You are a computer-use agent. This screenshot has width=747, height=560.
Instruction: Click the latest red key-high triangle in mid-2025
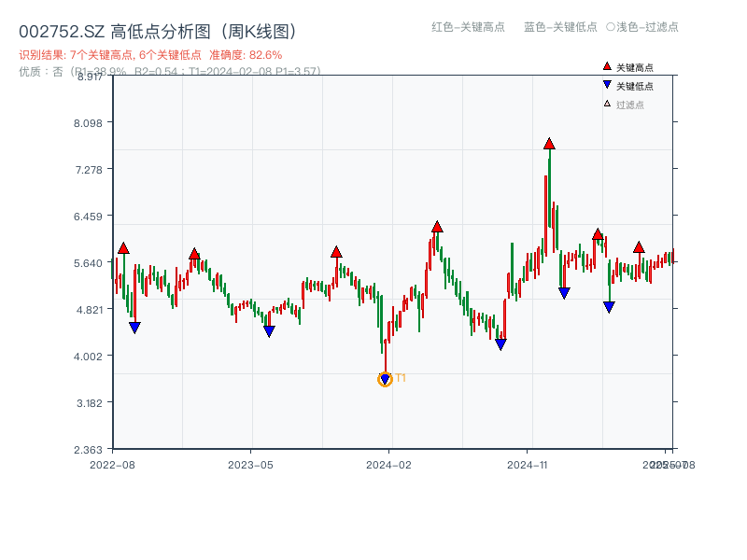(639, 247)
